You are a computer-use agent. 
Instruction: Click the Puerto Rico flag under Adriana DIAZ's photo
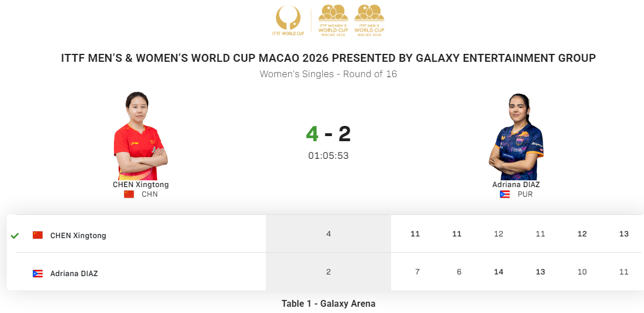tap(505, 194)
